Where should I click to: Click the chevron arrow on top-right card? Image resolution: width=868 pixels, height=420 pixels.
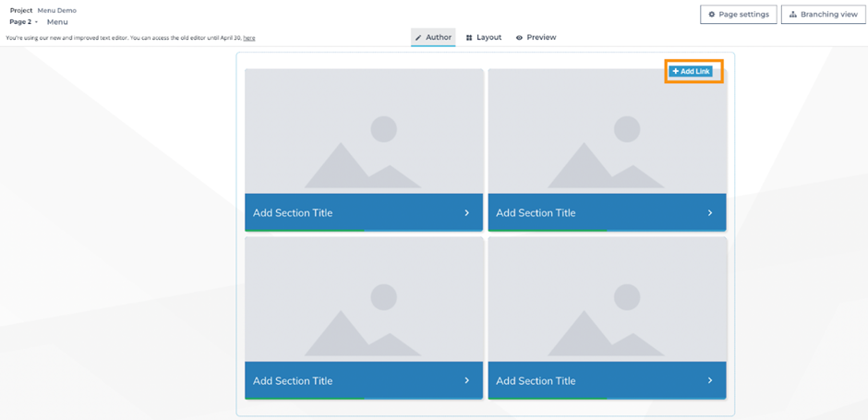click(710, 212)
